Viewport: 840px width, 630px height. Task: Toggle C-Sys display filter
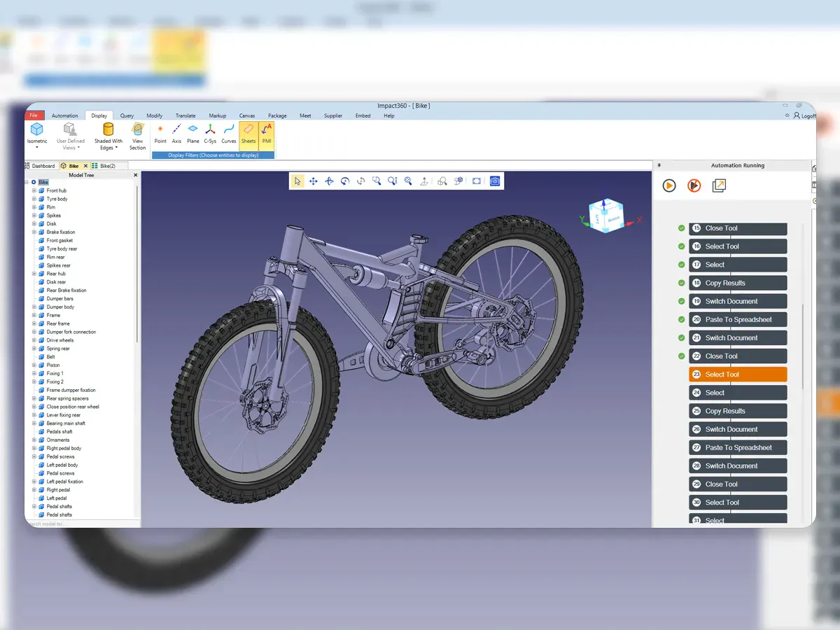coord(210,133)
